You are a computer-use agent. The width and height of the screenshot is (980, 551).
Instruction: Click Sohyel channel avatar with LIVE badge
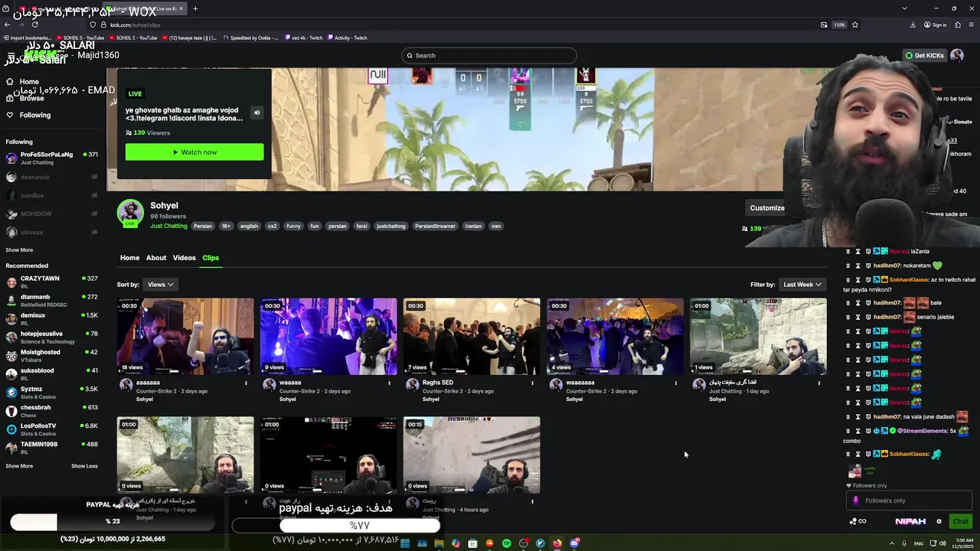coord(130,214)
